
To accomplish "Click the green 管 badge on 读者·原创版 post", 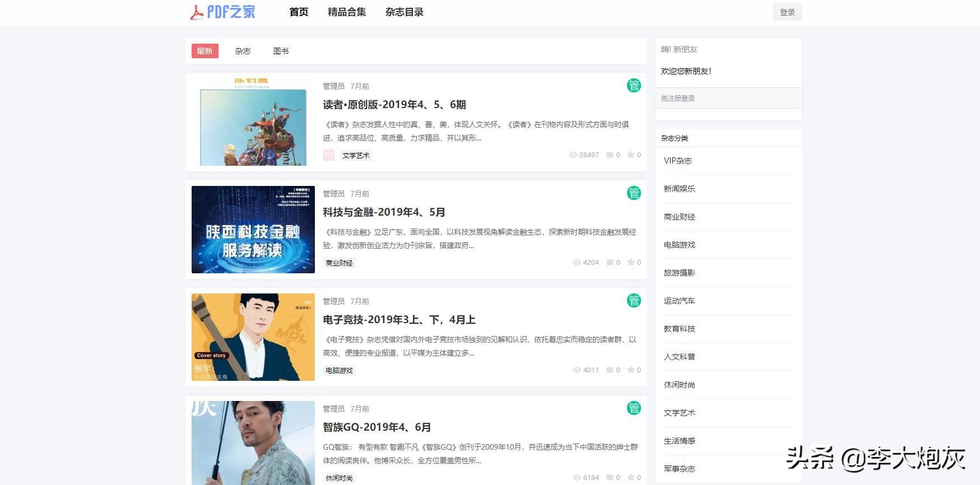I will pos(634,86).
